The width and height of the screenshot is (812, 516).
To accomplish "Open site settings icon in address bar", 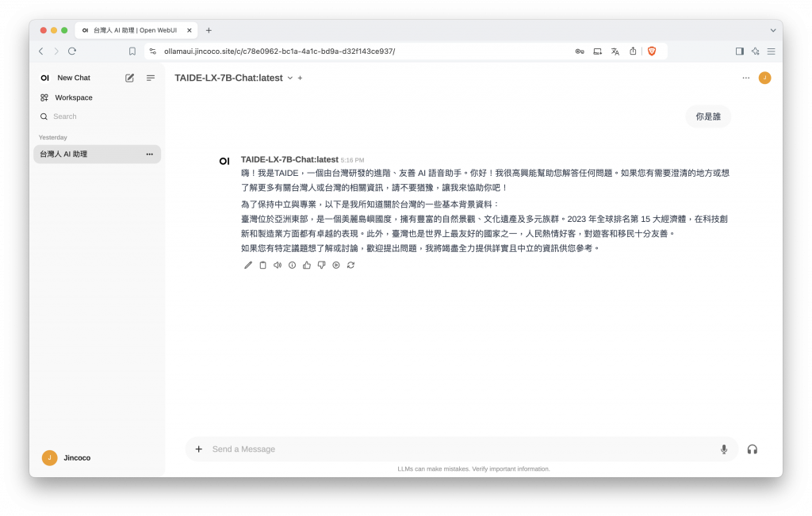I will point(153,52).
